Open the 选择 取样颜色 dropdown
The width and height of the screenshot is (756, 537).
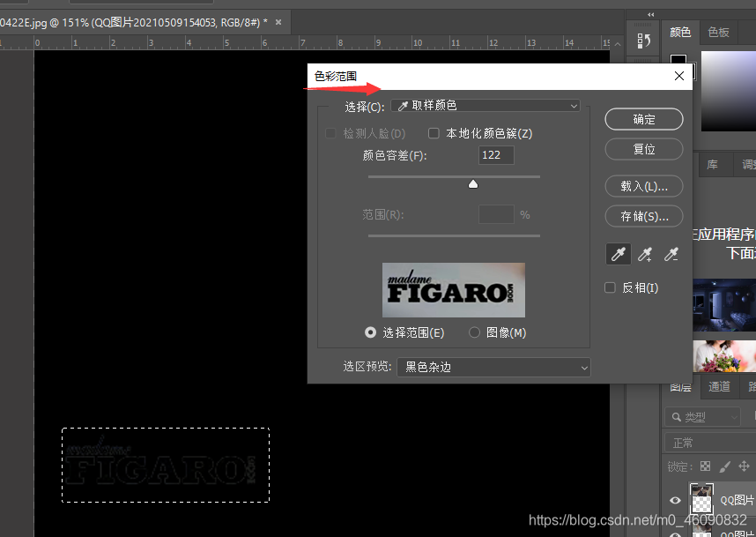(x=485, y=105)
